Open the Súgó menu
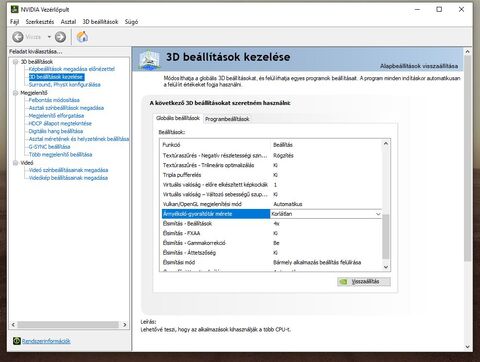The height and width of the screenshot is (362, 480). (x=131, y=22)
